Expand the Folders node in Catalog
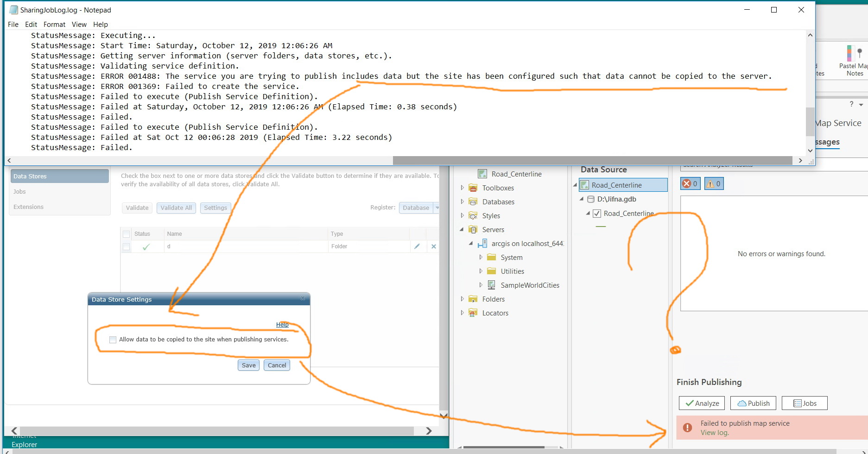This screenshot has width=868, height=454. coord(462,299)
